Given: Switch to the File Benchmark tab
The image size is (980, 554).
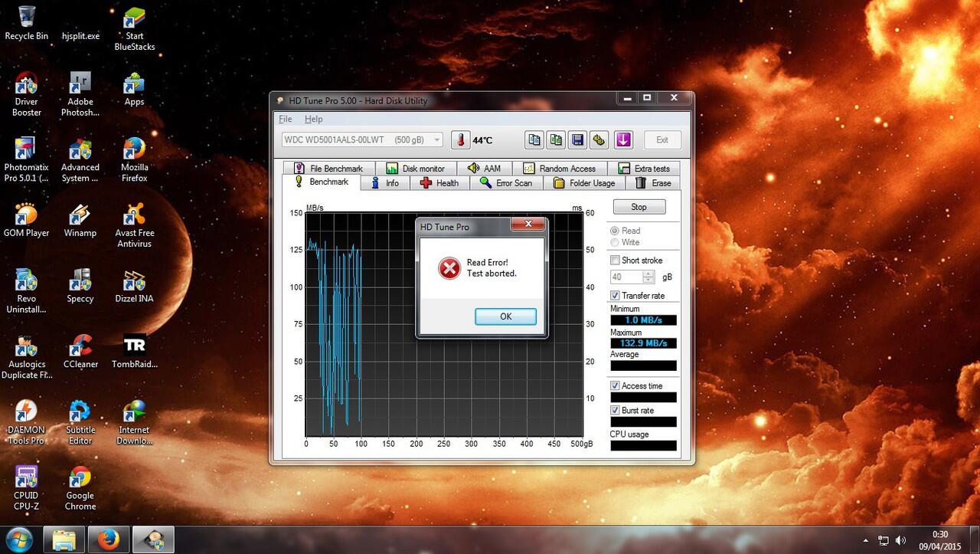Looking at the screenshot, I should 328,169.
